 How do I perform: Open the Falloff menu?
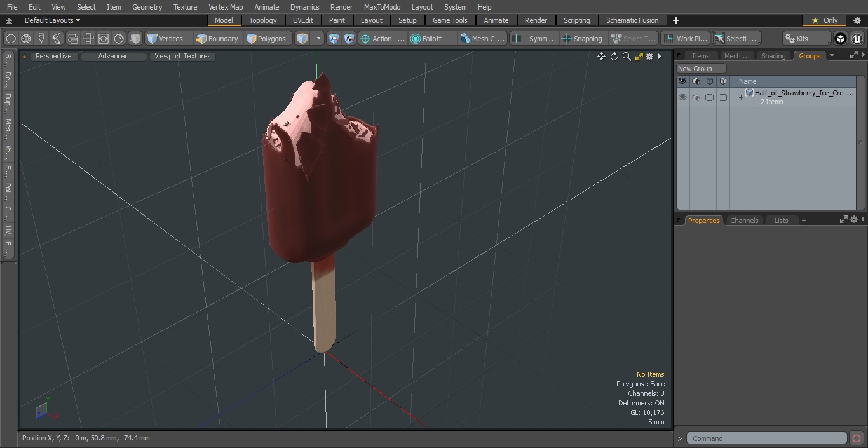(x=433, y=39)
